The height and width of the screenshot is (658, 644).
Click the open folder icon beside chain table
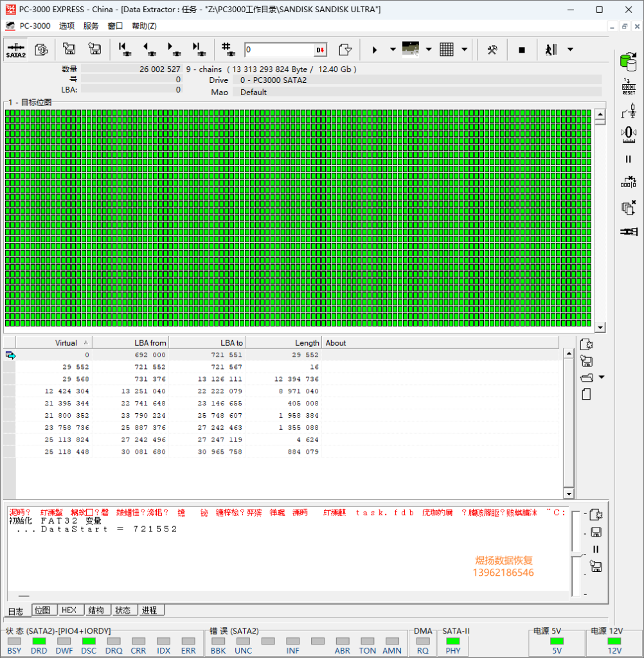click(x=587, y=378)
